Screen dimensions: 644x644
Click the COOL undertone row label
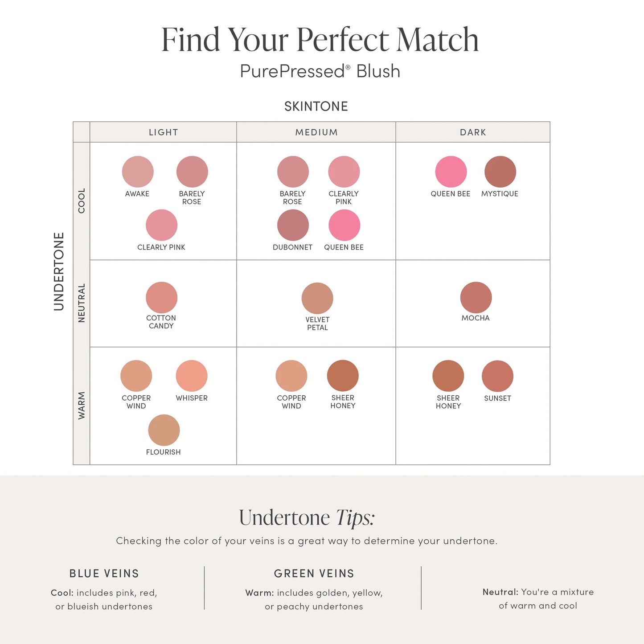[82, 201]
